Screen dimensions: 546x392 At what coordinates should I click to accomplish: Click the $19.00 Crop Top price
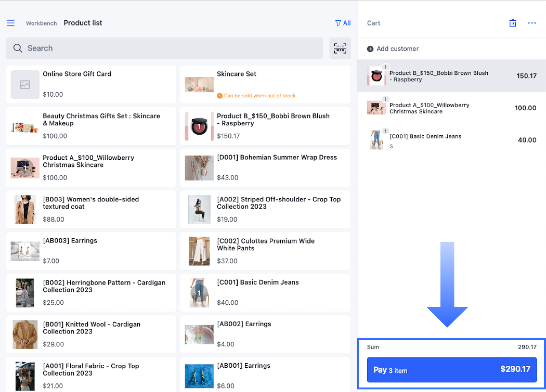(227, 219)
